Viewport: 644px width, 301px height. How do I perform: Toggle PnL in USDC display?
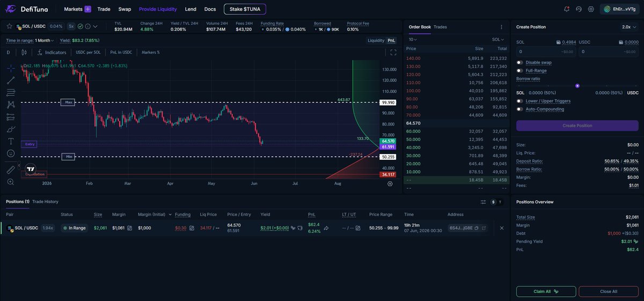coord(121,53)
